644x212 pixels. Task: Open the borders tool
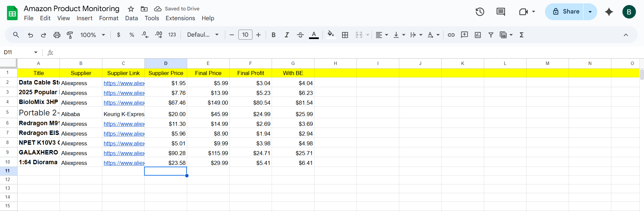(345, 35)
